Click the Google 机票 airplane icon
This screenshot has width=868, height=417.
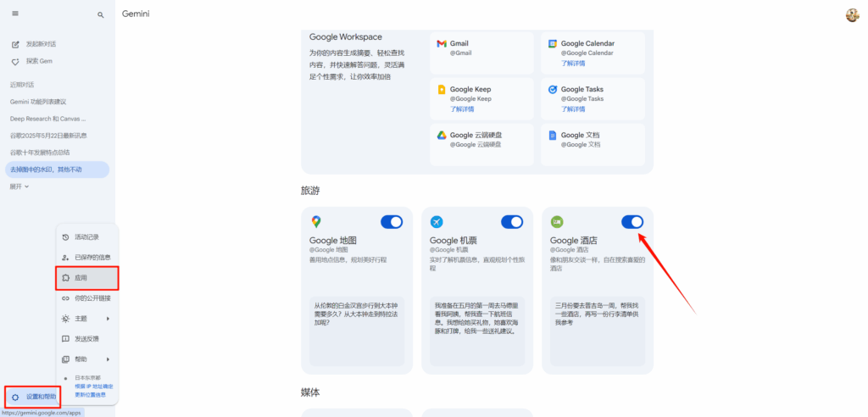437,222
